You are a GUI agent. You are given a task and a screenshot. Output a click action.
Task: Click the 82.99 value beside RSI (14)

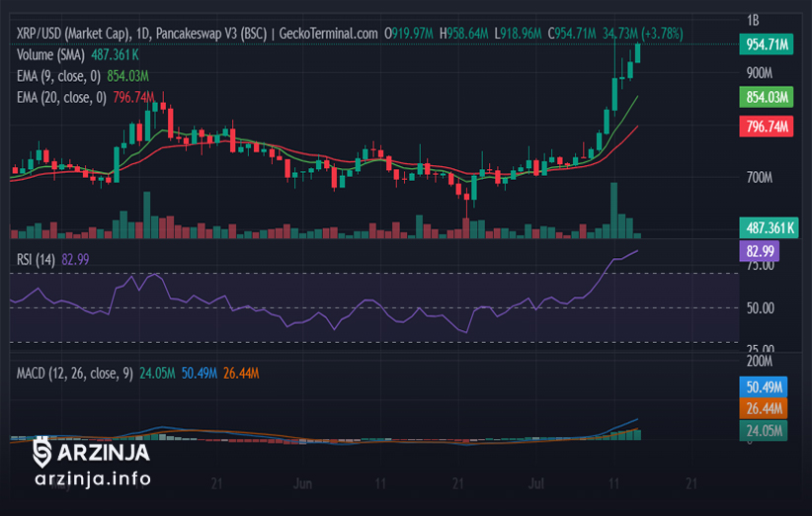(75, 259)
